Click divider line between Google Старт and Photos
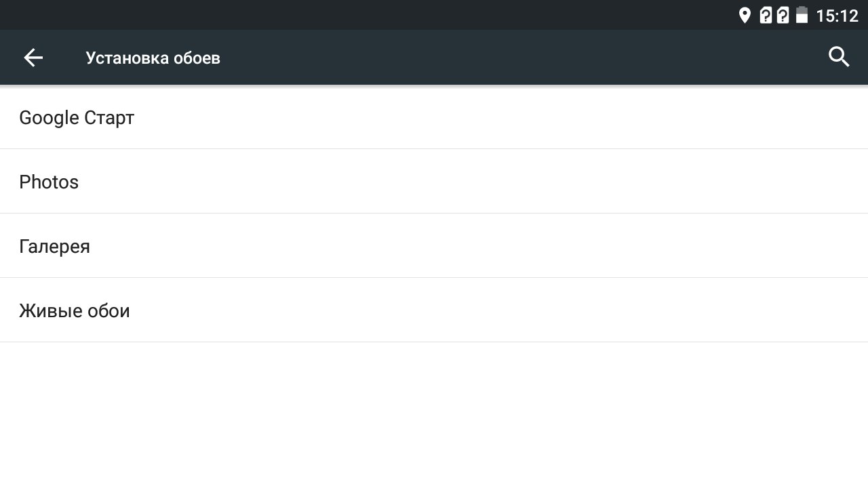 click(434, 148)
